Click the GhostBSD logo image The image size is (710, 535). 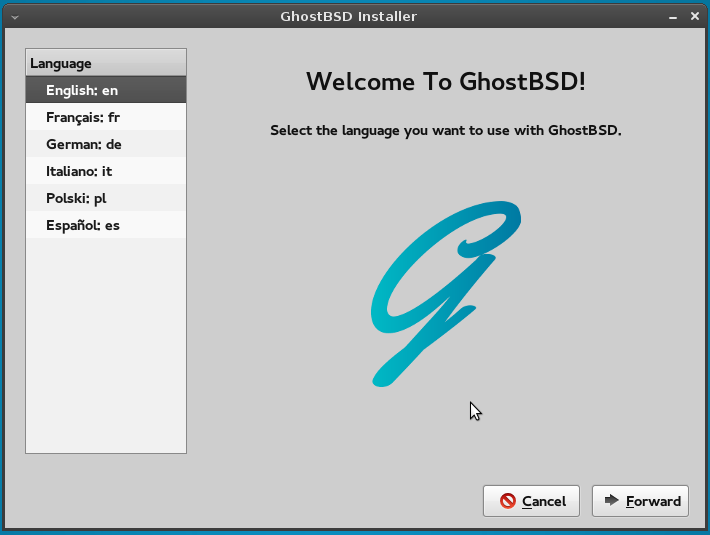click(x=446, y=294)
